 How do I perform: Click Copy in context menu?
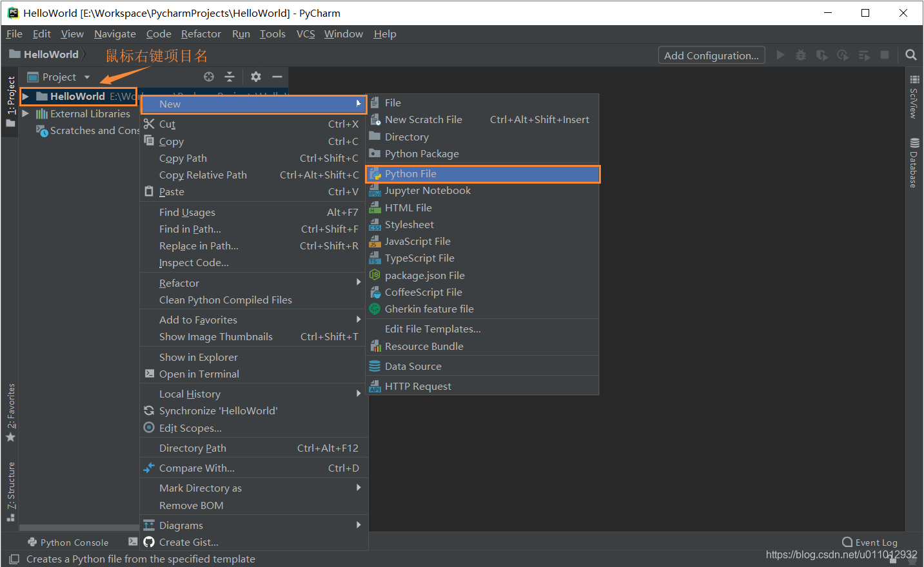click(253, 141)
